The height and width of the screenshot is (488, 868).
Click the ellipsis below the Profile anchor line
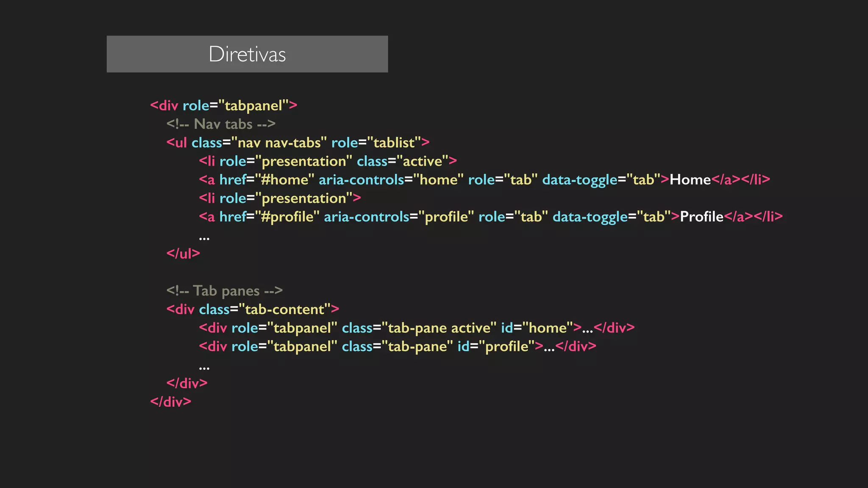(204, 239)
